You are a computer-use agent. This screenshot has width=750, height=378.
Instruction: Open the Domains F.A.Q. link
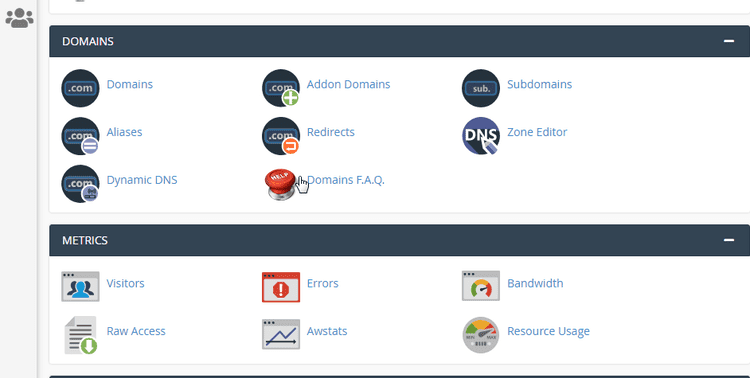(x=345, y=180)
